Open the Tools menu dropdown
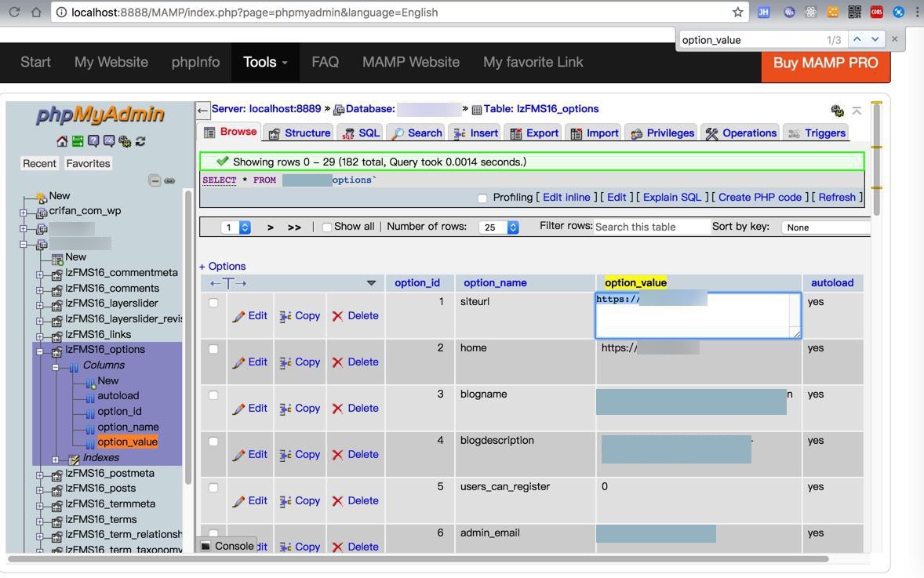 (265, 62)
